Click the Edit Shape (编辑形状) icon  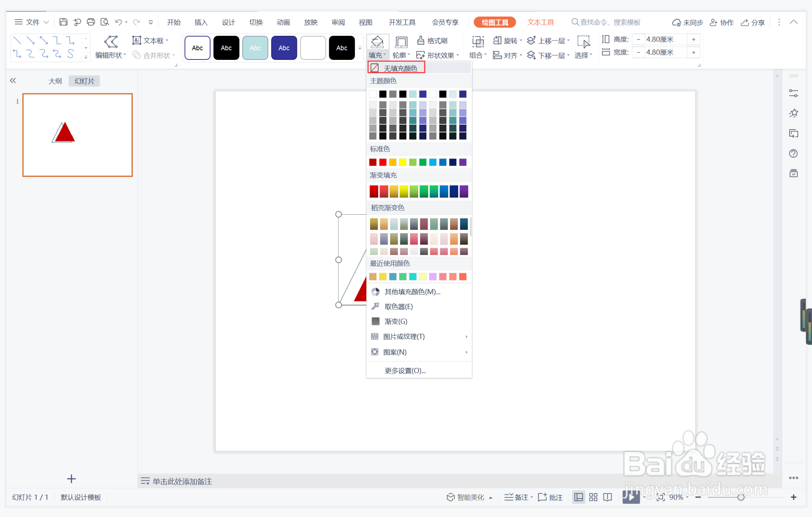coord(111,41)
